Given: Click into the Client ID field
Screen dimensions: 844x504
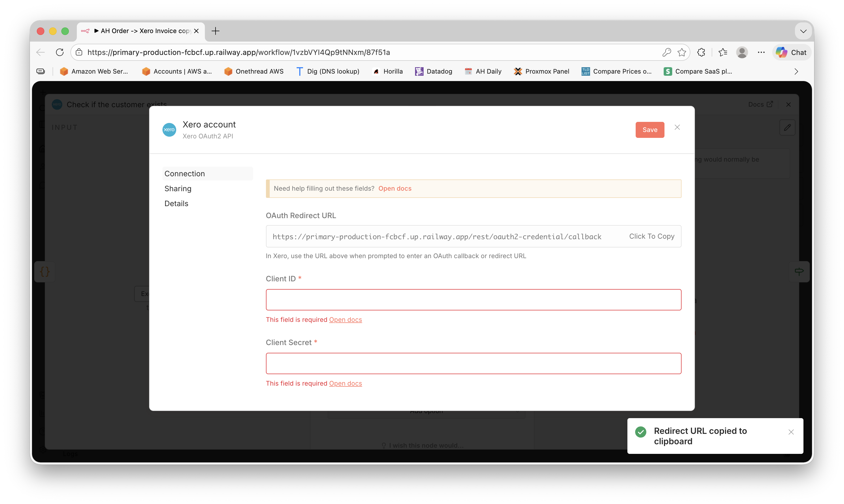Looking at the screenshot, I should [473, 299].
